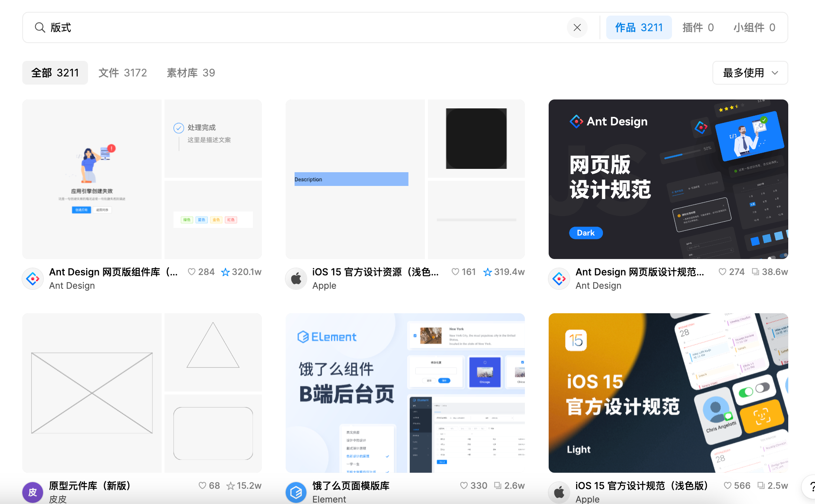
Task: Like Ant Design 网页版组件库 via heart icon
Action: [x=192, y=272]
